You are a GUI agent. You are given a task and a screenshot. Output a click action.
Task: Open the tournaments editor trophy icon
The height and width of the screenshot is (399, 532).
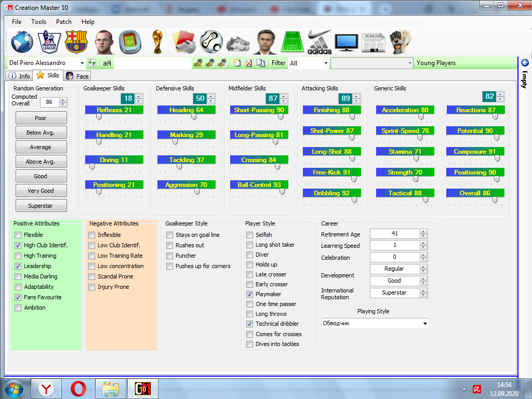pyautogui.click(x=156, y=42)
